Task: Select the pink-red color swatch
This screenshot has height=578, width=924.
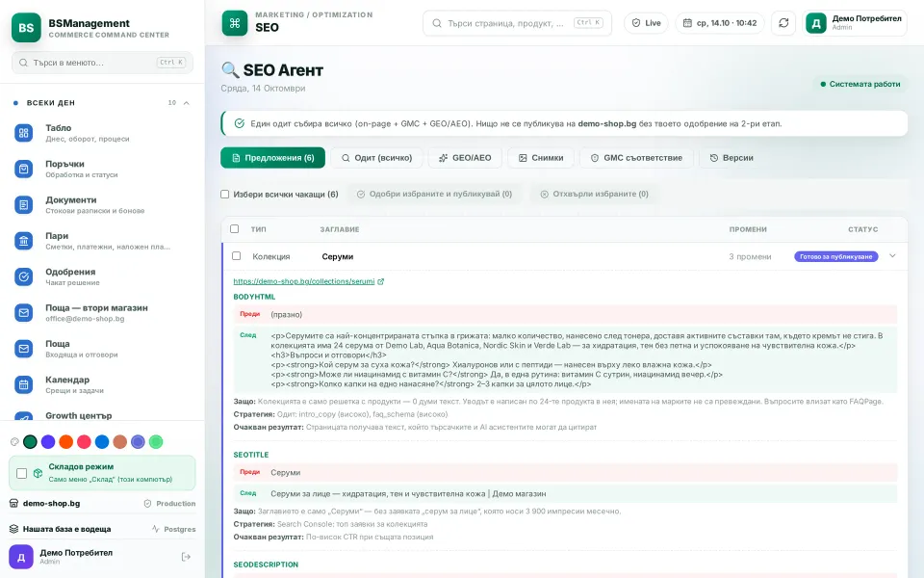Action: (85, 442)
